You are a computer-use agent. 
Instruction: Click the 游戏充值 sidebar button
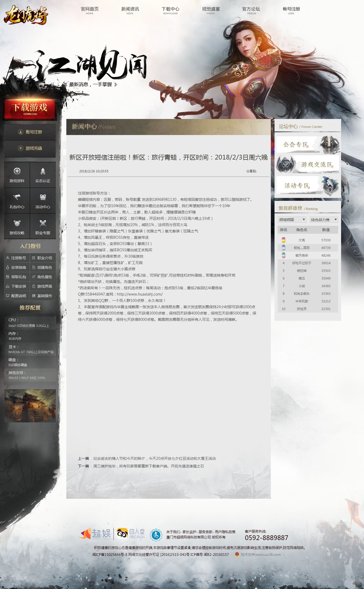(x=30, y=148)
